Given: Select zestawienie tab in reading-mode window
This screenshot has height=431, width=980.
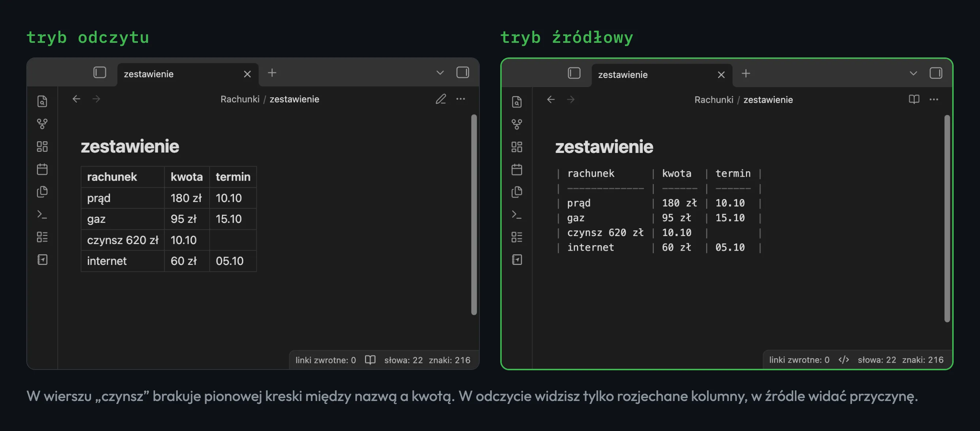Looking at the screenshot, I should click(188, 74).
